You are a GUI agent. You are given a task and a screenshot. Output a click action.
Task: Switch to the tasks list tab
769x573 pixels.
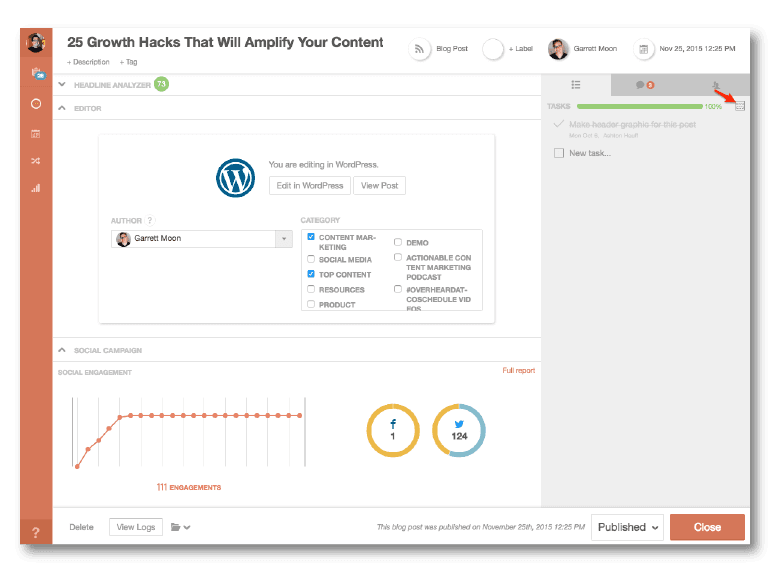576,85
